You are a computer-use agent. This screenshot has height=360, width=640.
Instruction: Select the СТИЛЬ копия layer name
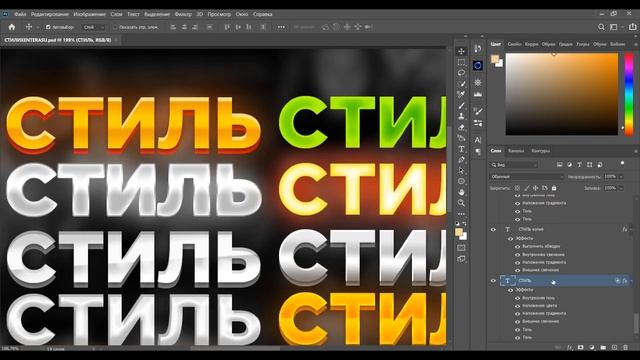(x=531, y=229)
